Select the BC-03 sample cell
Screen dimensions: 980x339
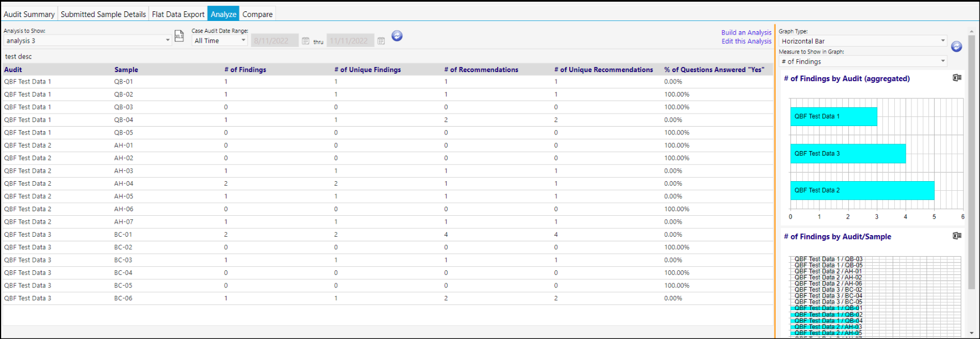pos(123,260)
